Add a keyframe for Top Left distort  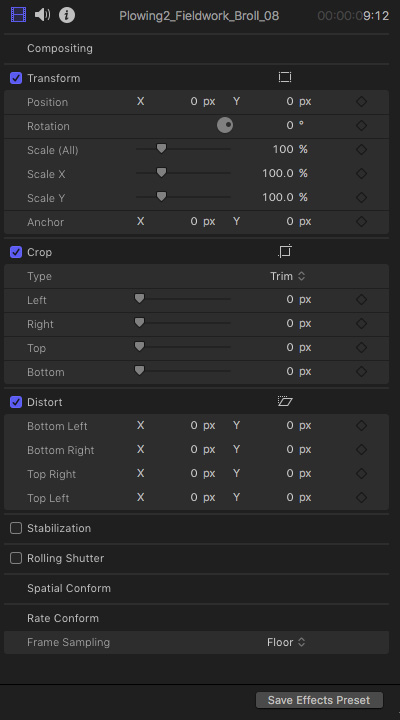click(x=361, y=497)
